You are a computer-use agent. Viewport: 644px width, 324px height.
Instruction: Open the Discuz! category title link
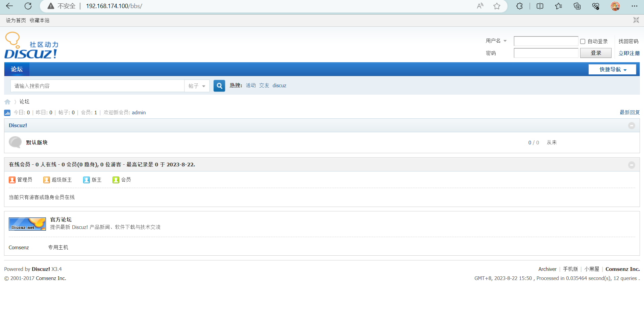pyautogui.click(x=18, y=125)
